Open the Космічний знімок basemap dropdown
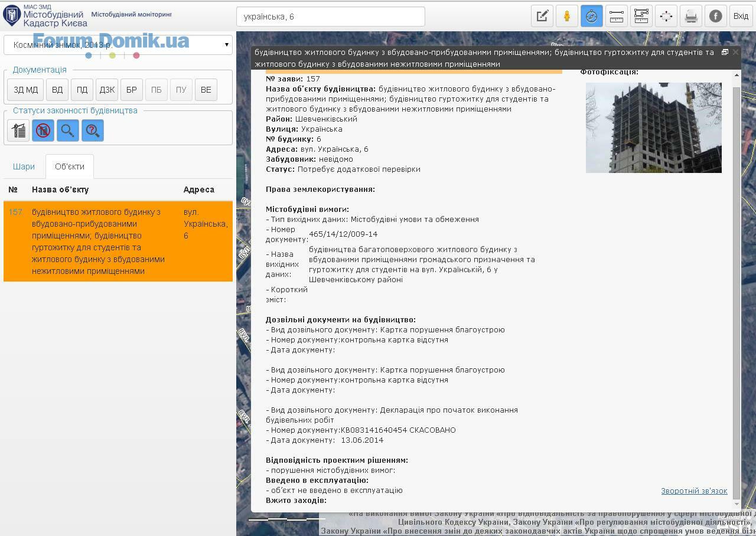Viewport: 756px width, 536px height. point(118,45)
